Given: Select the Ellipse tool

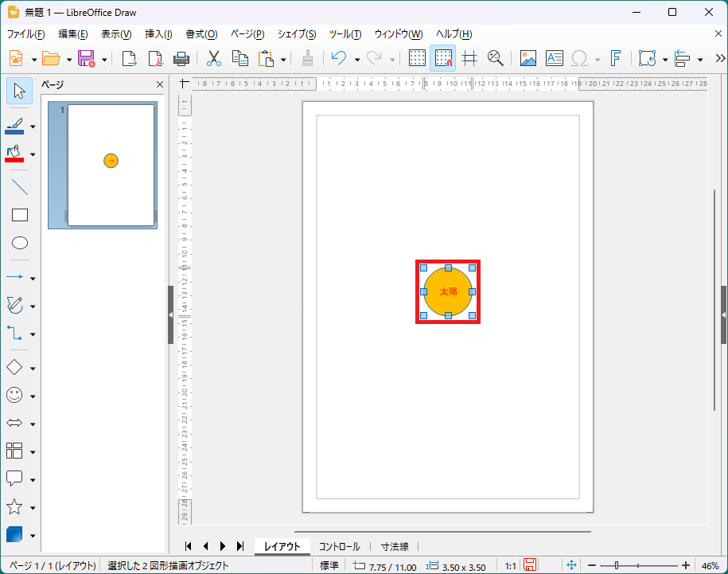Looking at the screenshot, I should tap(20, 243).
